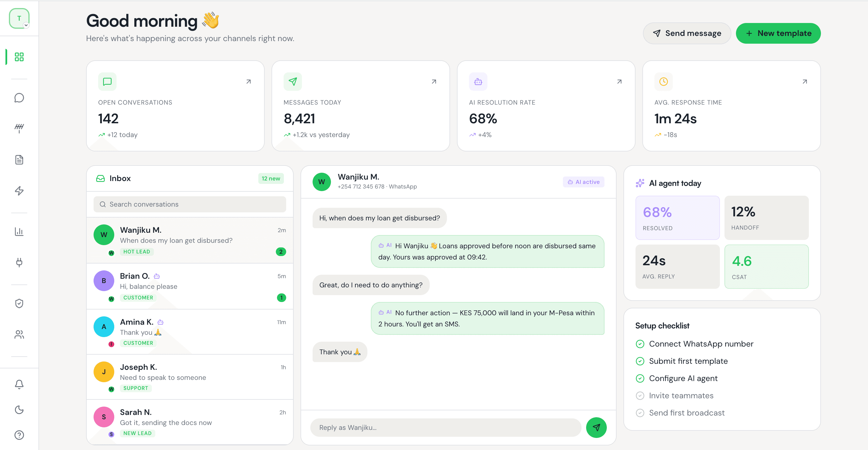Screen dimensions: 868x450
Task: Click the 'Thank you' chat bubble from Wanjiku
Action: pos(340,352)
